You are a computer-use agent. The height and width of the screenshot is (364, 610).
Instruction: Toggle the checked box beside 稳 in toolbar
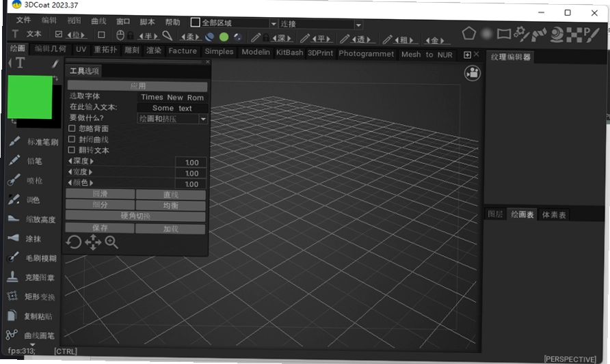(x=58, y=34)
